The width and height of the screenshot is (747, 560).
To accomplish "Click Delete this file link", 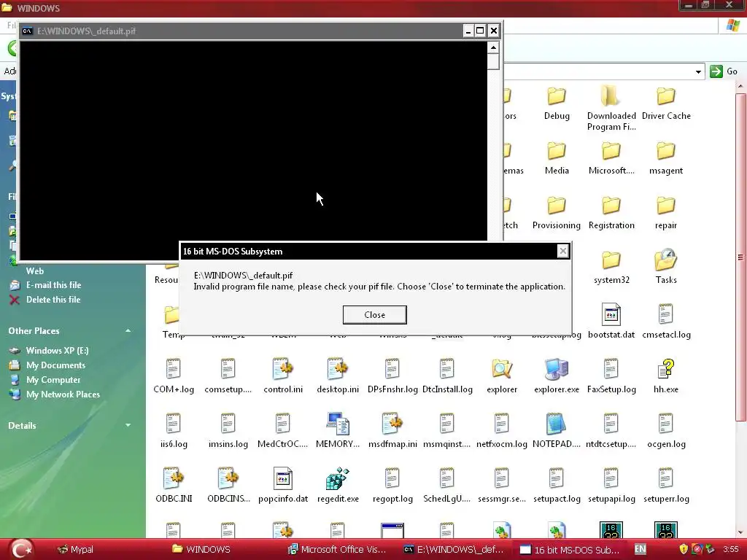I will [53, 300].
